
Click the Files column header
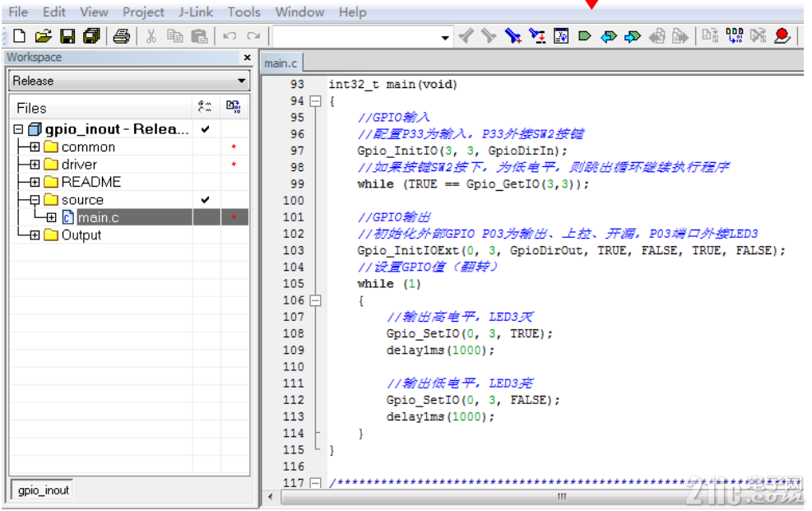tap(101, 108)
